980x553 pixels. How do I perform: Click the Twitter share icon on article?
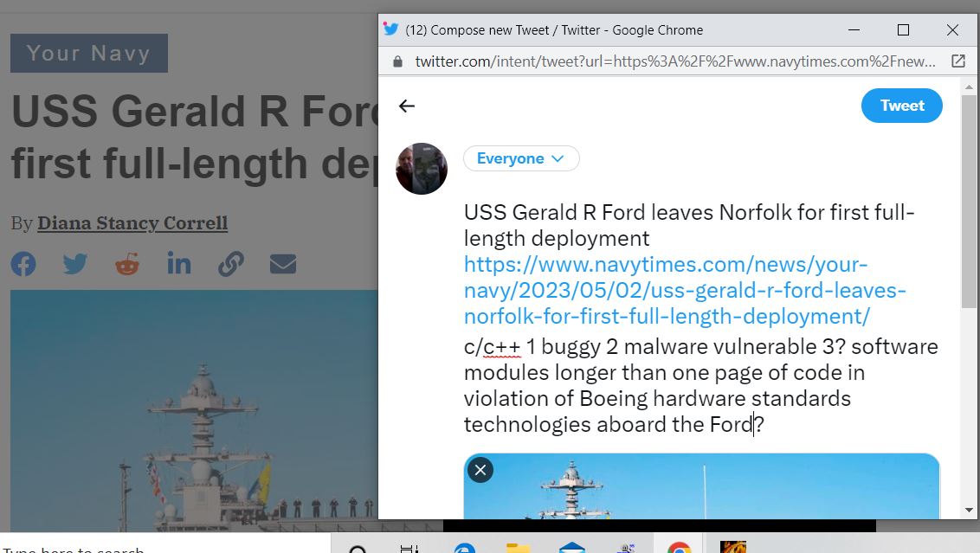click(75, 264)
